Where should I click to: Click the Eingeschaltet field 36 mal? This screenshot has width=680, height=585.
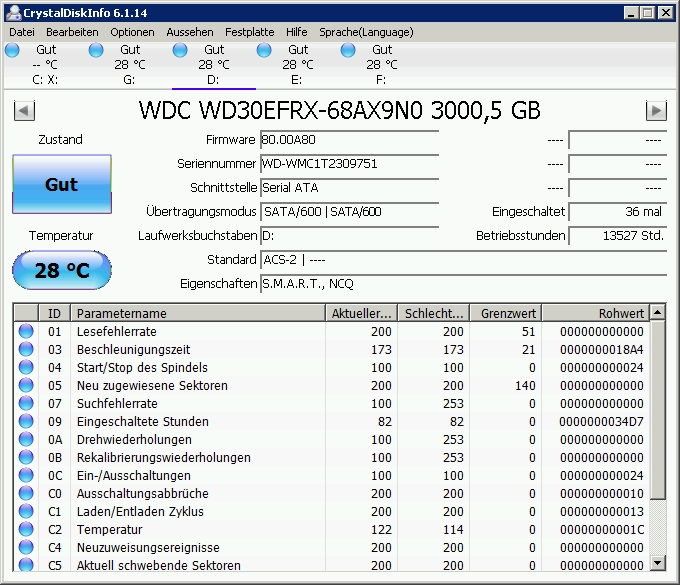[618, 212]
